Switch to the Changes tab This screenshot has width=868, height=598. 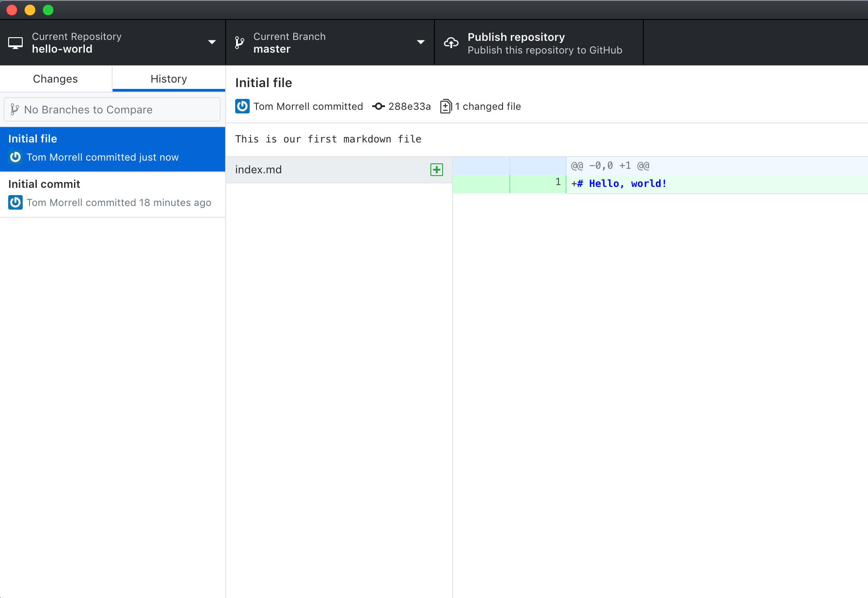(55, 78)
